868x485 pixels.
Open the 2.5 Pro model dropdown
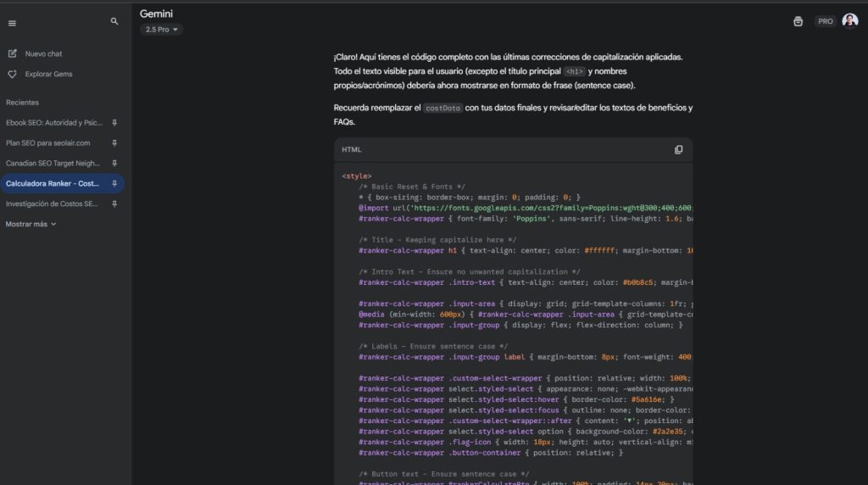point(162,30)
